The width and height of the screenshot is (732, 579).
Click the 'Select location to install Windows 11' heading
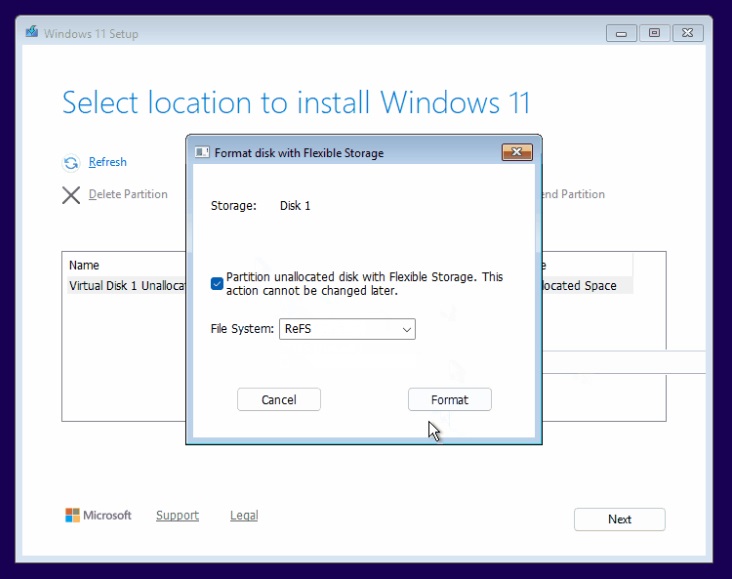(x=296, y=103)
